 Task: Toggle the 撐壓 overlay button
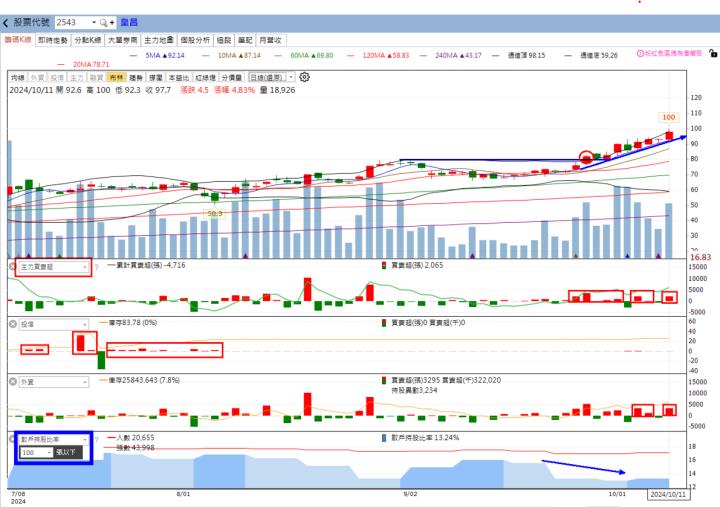coord(156,78)
